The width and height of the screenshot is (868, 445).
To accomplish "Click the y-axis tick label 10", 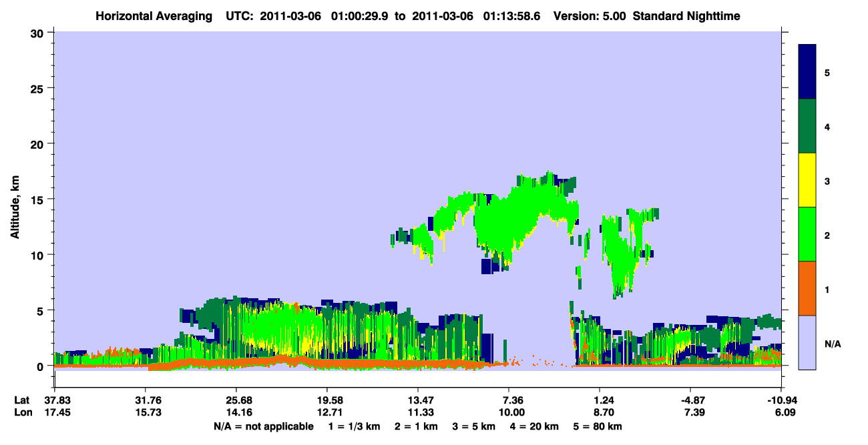I will point(38,255).
